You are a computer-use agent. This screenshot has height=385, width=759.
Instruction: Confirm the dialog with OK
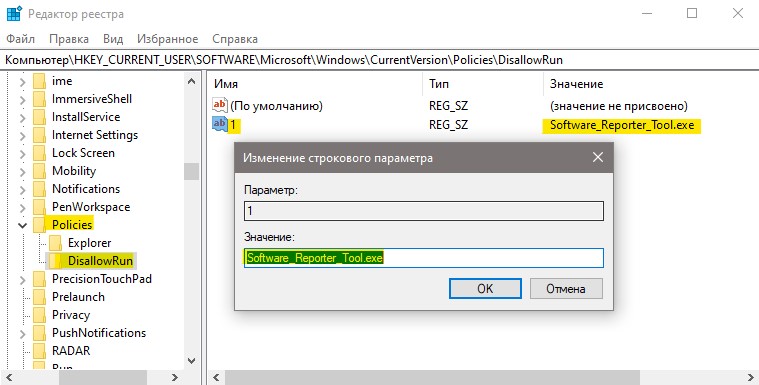click(x=485, y=289)
